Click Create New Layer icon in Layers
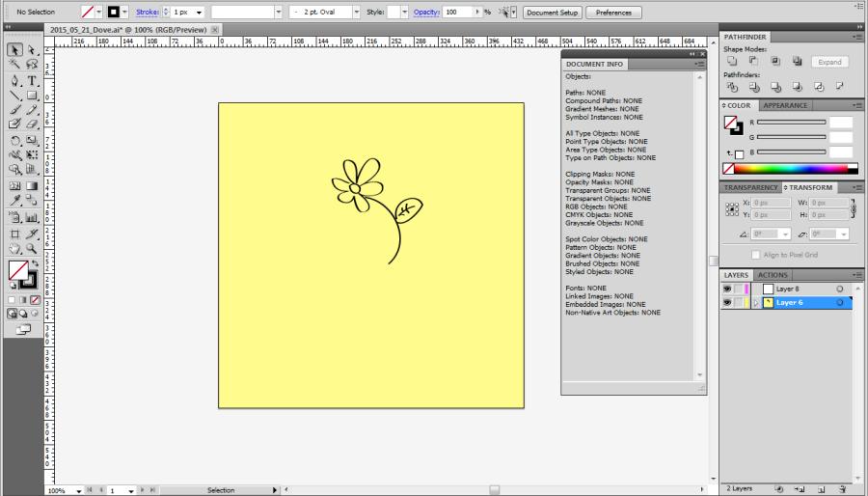 click(x=822, y=489)
